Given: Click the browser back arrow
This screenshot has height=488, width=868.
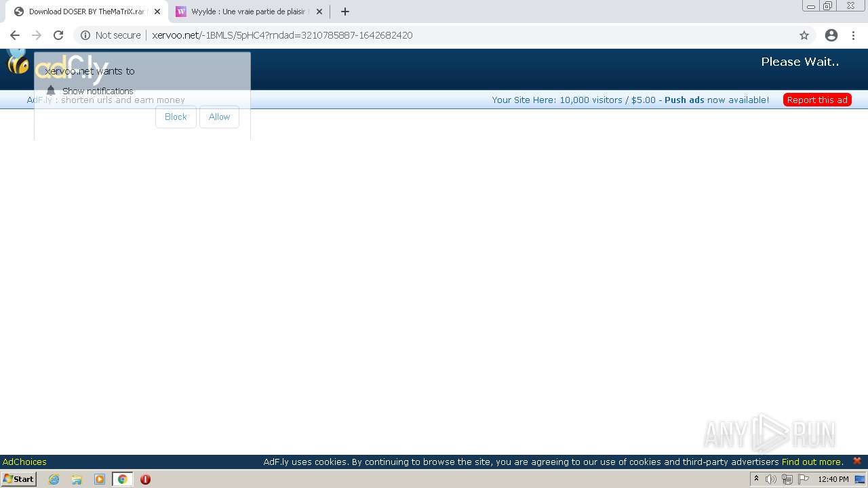Looking at the screenshot, I should coord(15,35).
